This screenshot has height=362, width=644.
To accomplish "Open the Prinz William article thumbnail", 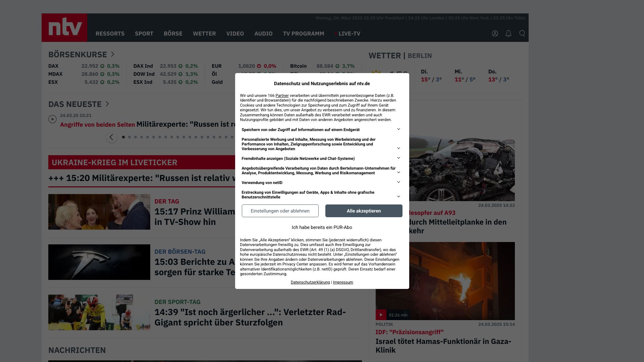I will 99,212.
